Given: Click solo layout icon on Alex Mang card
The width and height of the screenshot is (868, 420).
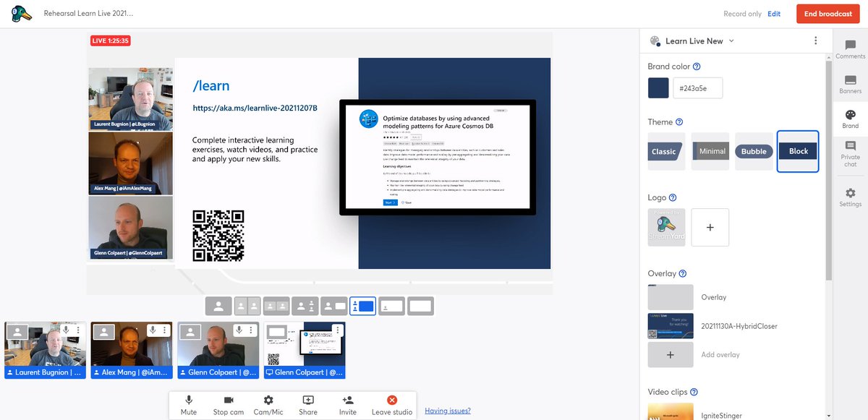Looking at the screenshot, I should coord(104,333).
